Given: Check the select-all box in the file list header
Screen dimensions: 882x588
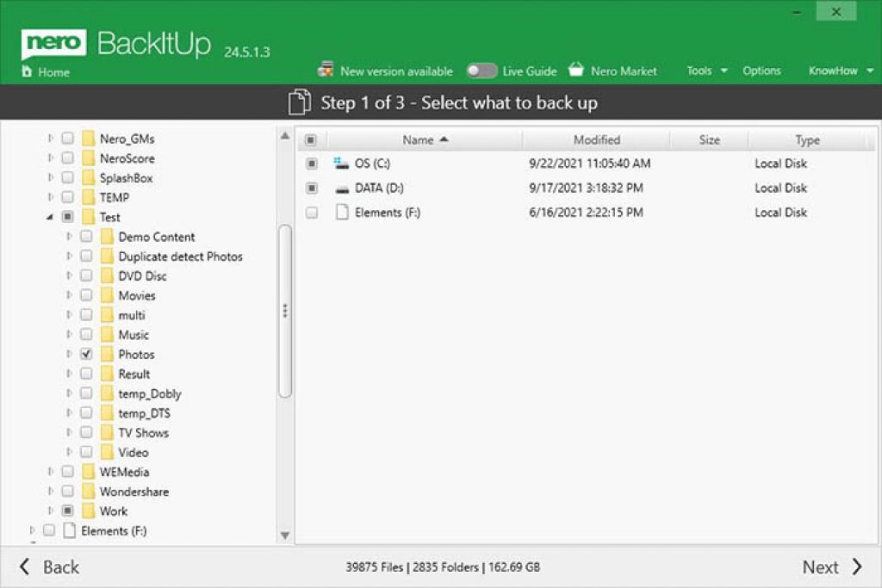Looking at the screenshot, I should click(x=313, y=139).
